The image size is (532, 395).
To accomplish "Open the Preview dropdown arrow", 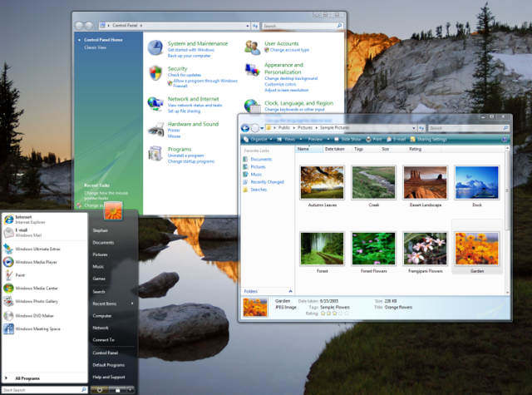I will 328,139.
